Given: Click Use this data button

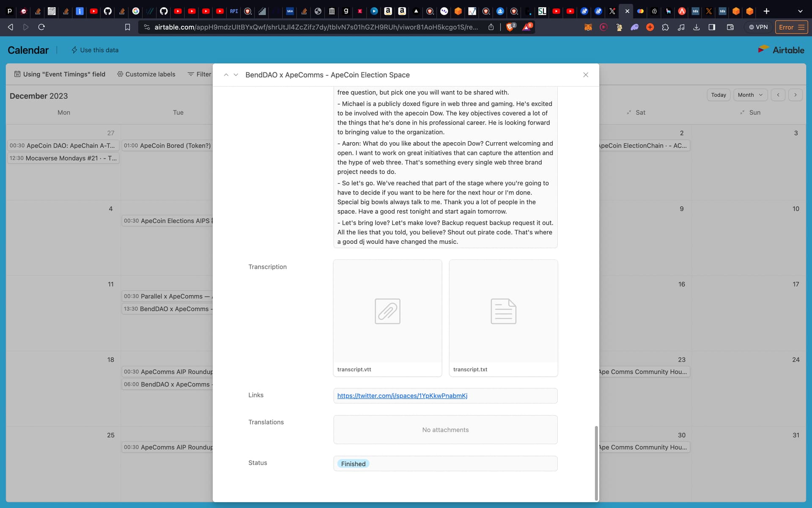Looking at the screenshot, I should [95, 50].
